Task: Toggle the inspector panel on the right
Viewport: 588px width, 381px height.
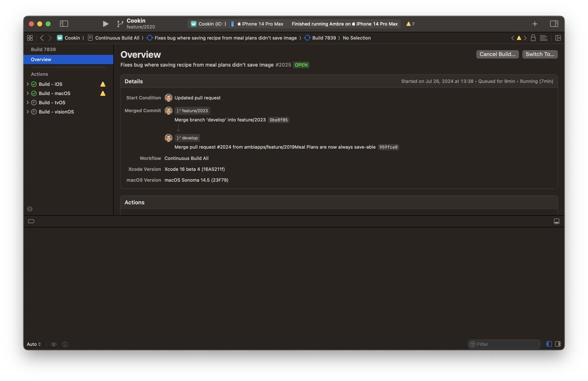Action: [x=554, y=24]
